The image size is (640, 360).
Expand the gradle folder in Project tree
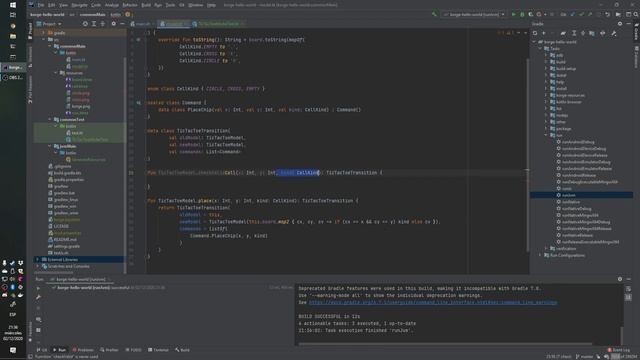44,33
